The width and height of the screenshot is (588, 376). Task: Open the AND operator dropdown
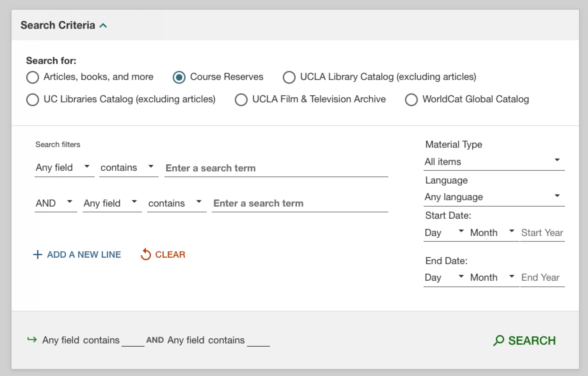tap(55, 203)
